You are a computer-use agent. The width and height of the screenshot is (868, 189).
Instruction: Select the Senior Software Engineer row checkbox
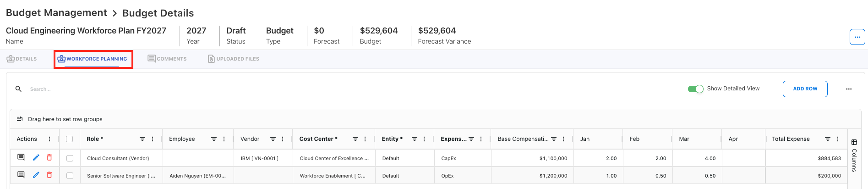(x=70, y=176)
